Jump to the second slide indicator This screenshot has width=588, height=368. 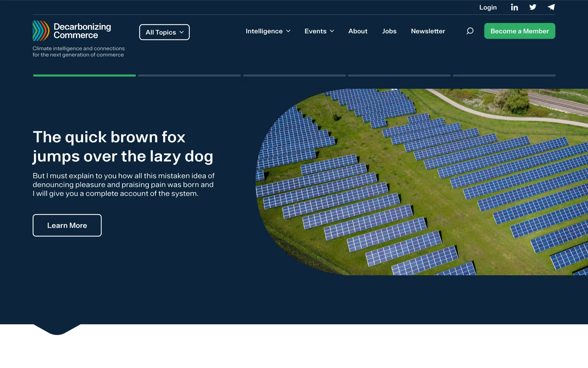[190, 75]
